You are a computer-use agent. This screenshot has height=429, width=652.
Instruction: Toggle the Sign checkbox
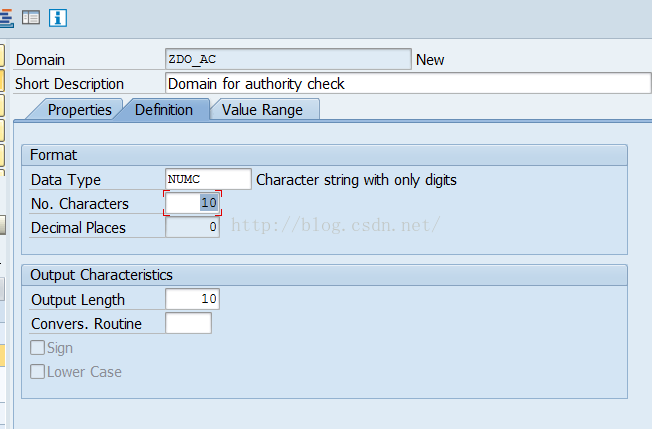37,348
